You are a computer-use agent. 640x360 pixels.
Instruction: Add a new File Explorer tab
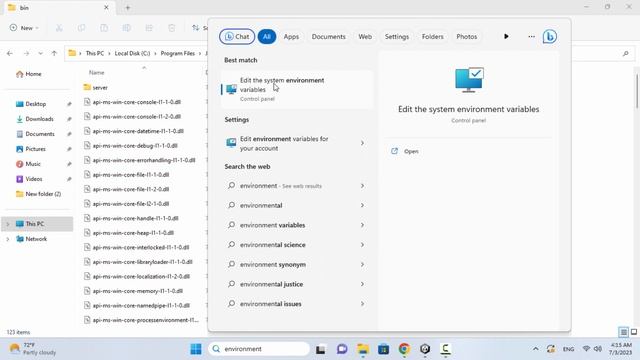click(x=128, y=8)
